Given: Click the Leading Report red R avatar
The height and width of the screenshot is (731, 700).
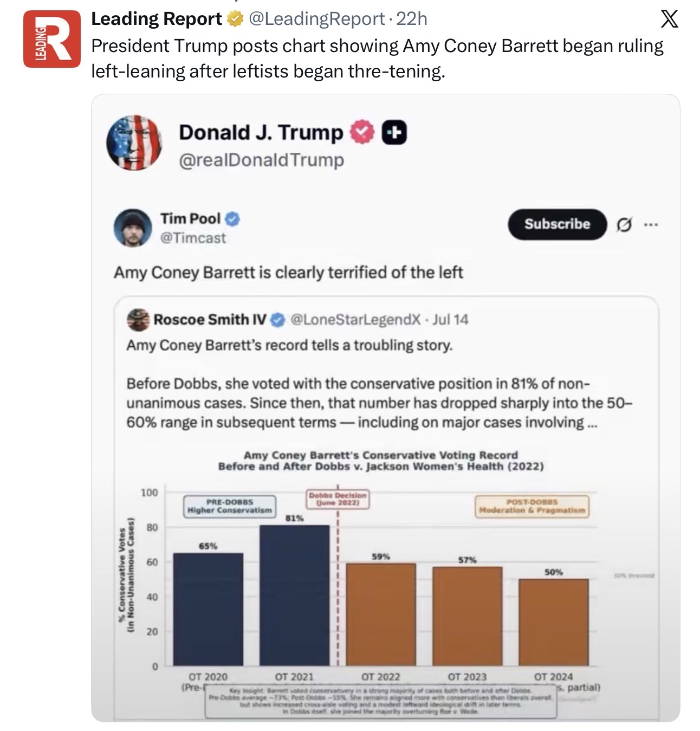Looking at the screenshot, I should point(51,39).
